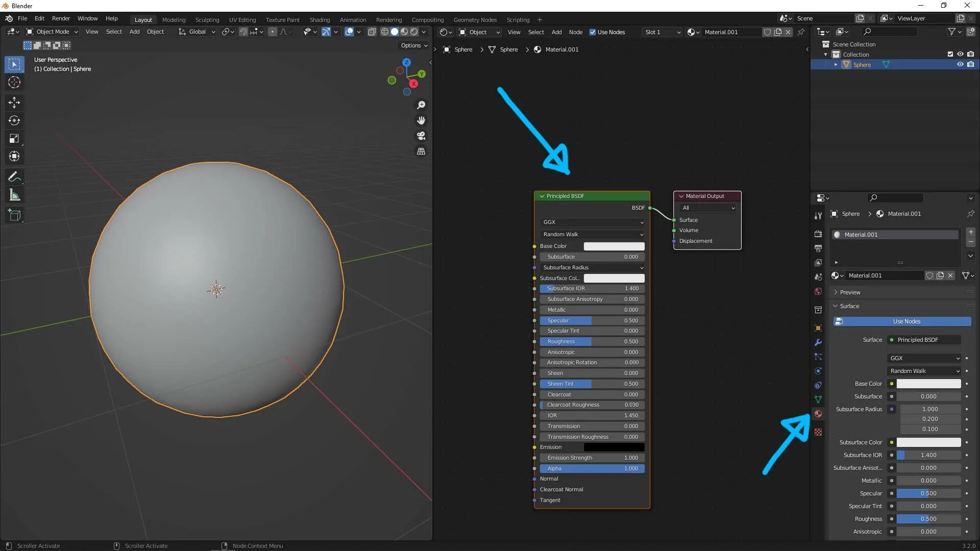980x551 pixels.
Task: Remove material slot with minus button
Action: tap(971, 242)
